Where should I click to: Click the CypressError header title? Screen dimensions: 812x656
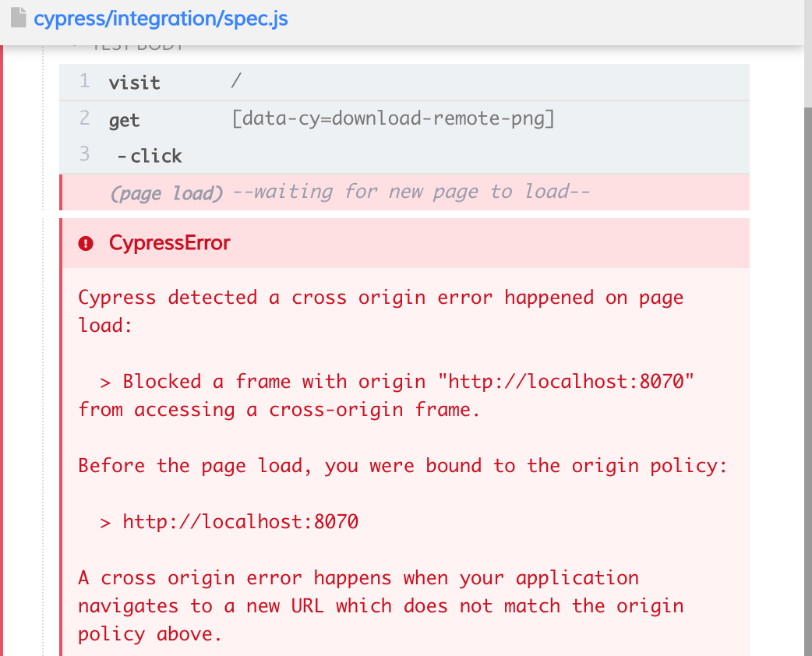click(169, 243)
